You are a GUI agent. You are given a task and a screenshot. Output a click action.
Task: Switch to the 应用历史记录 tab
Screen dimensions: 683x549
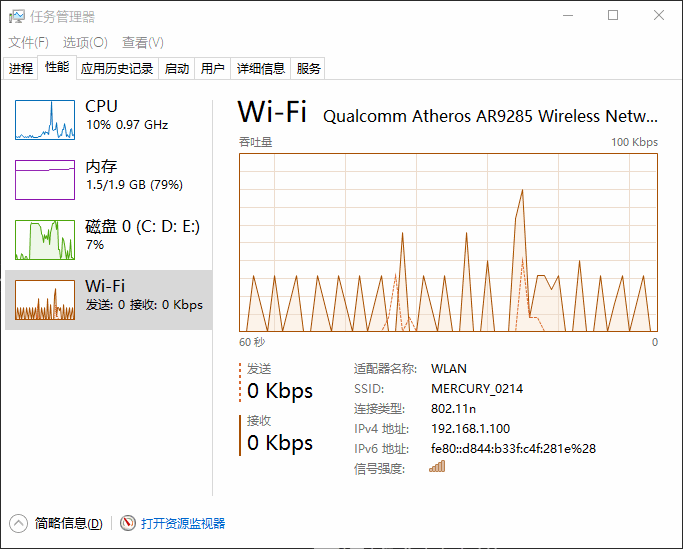coord(117,68)
